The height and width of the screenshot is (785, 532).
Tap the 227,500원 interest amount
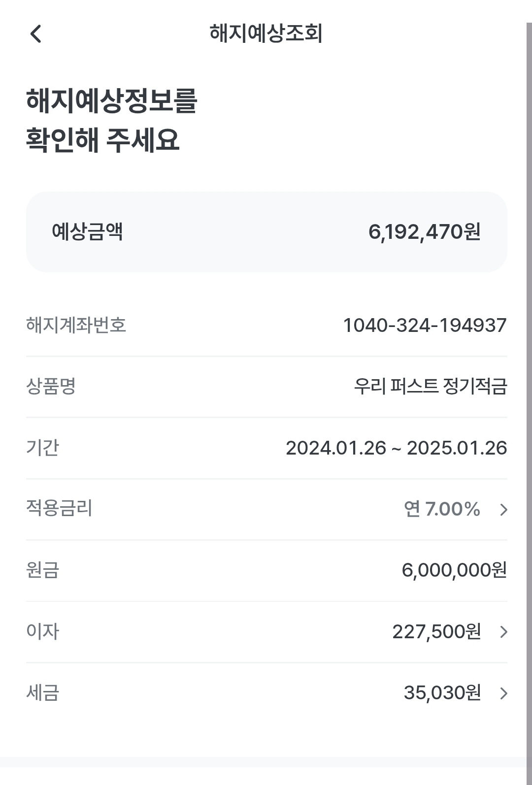pyautogui.click(x=436, y=632)
